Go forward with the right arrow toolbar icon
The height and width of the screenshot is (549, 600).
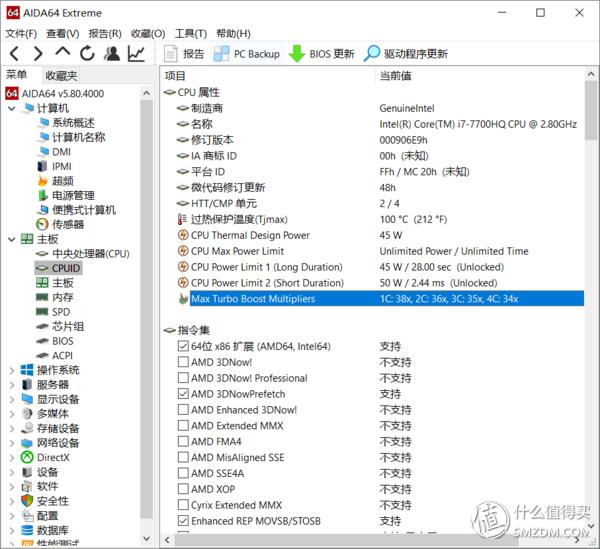[38, 54]
